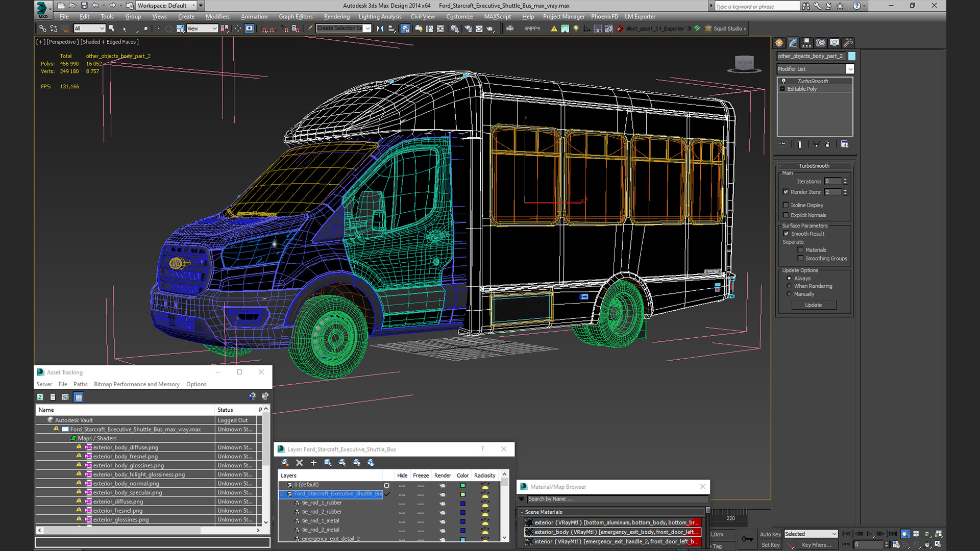Collapse Ford_Starcraft_Executive_Shuttle_Bus layer tree node

pyautogui.click(x=282, y=494)
